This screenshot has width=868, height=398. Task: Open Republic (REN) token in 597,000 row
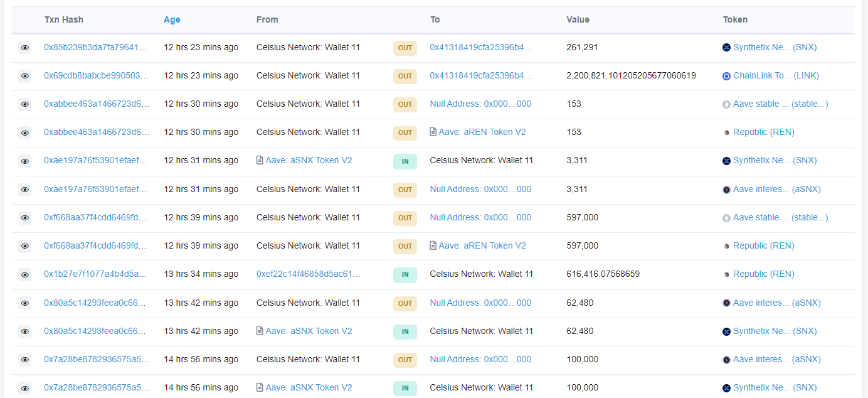(x=763, y=245)
